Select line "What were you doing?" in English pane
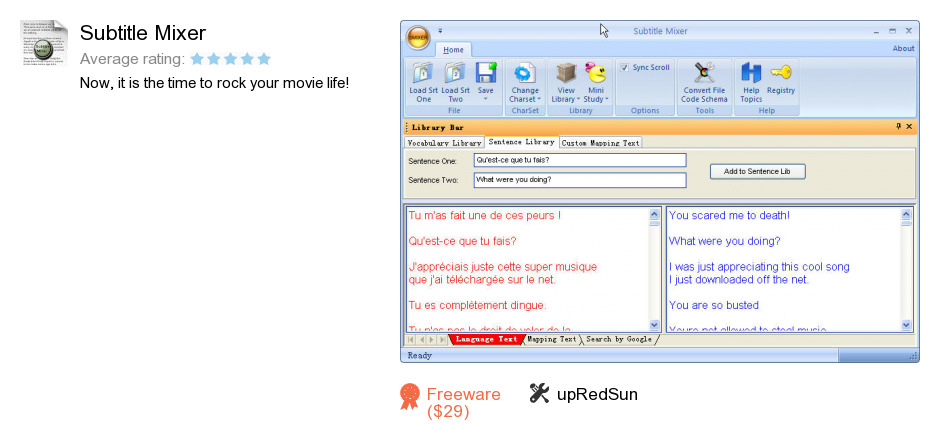The image size is (940, 447). 724,241
